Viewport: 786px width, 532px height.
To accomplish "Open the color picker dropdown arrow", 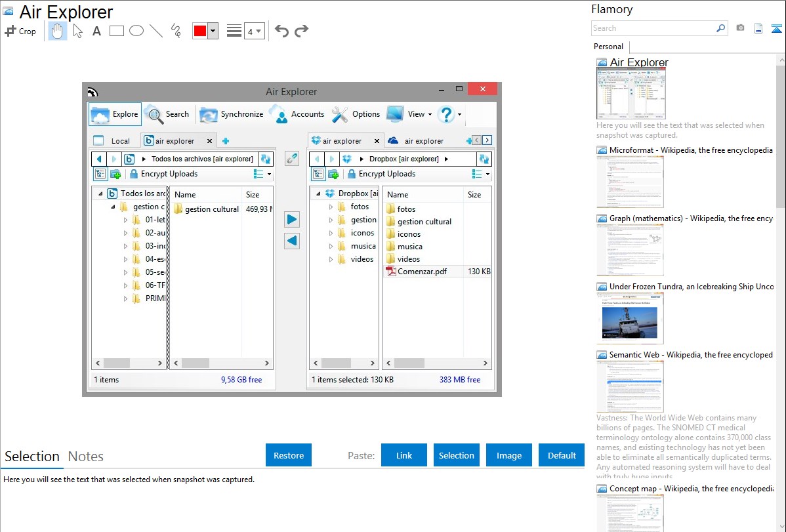I will click(x=213, y=31).
